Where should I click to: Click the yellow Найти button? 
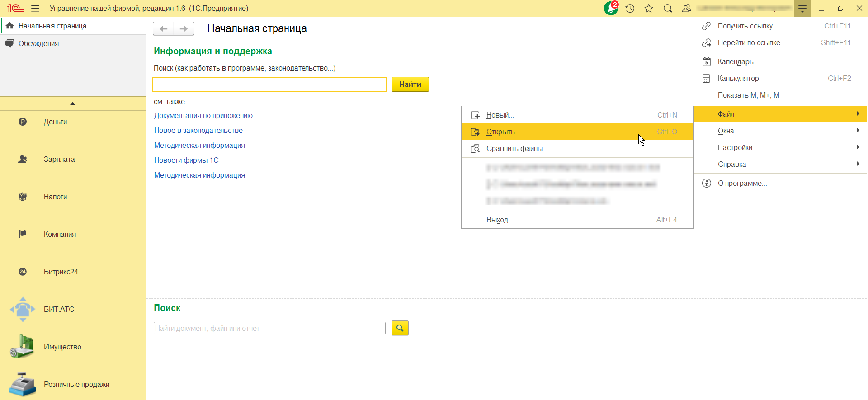coord(410,84)
